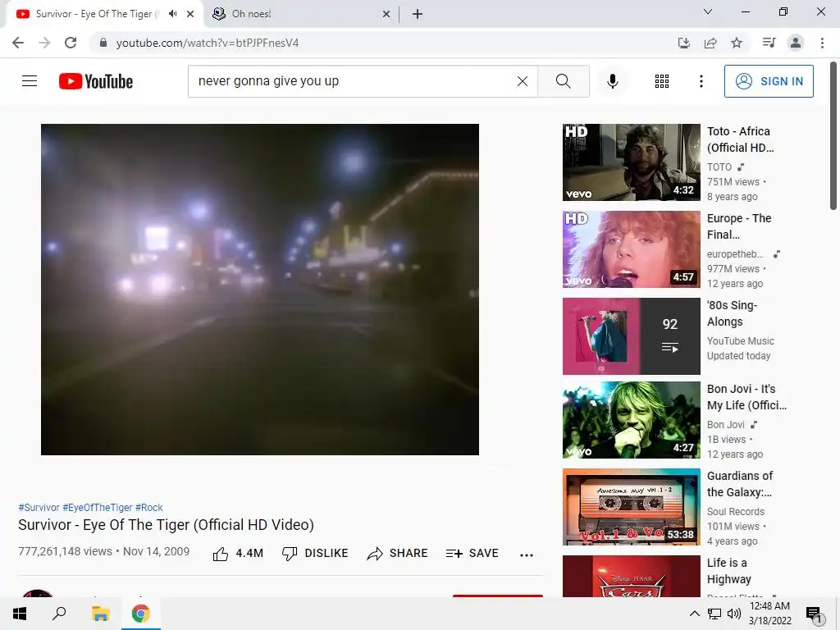Like the video (4.4M thumbs up)
The image size is (840, 630).
[x=238, y=554]
